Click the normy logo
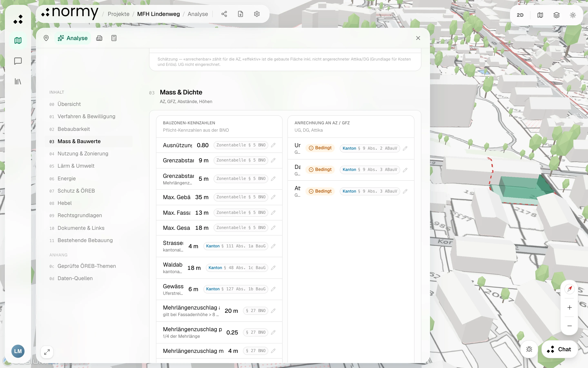 coord(70,13)
